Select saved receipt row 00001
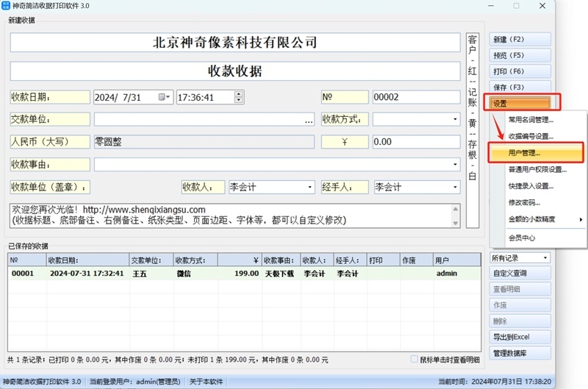The image size is (588, 389). point(244,274)
